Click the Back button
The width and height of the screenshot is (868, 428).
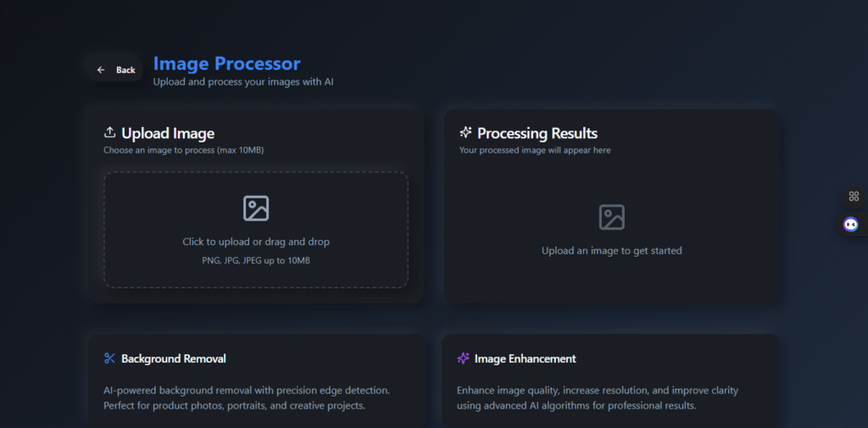115,69
